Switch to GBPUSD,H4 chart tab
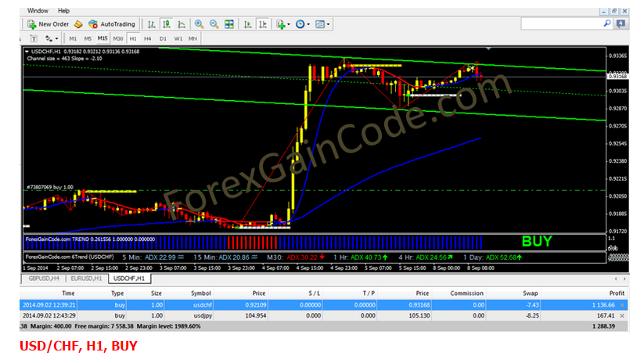 point(44,279)
